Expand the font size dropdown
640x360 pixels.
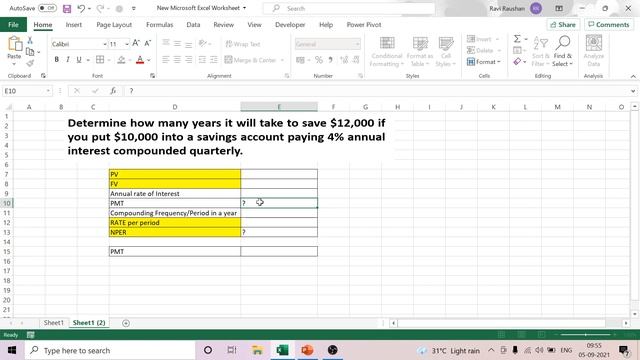[x=127, y=44]
